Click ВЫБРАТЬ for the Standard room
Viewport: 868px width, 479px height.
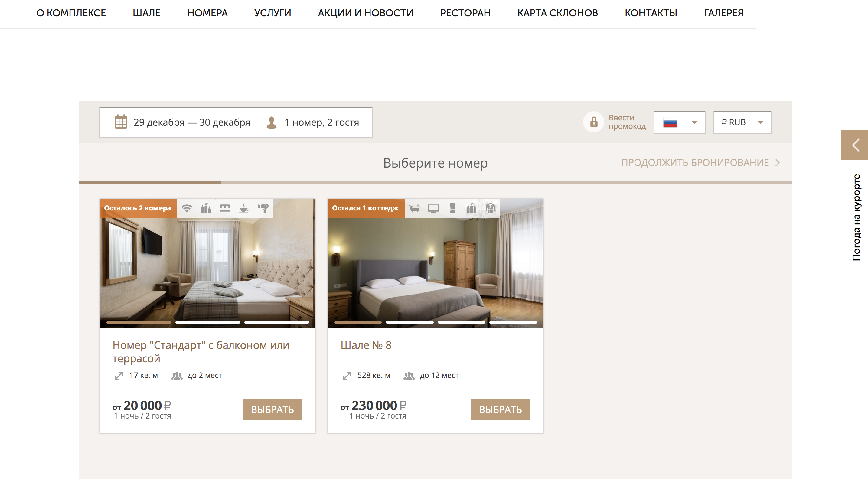click(272, 410)
